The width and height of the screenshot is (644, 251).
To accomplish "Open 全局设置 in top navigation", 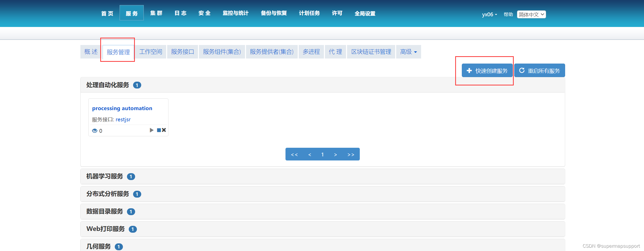I will point(365,13).
